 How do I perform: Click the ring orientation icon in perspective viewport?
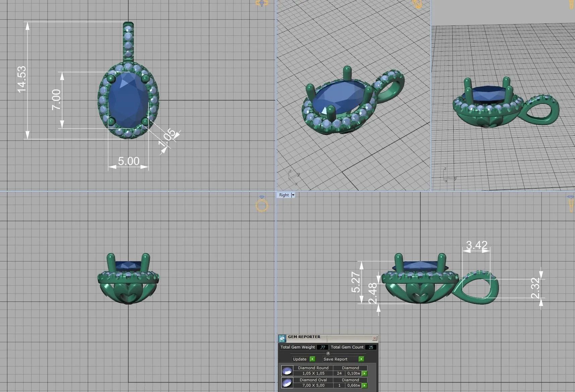tap(417, 4)
